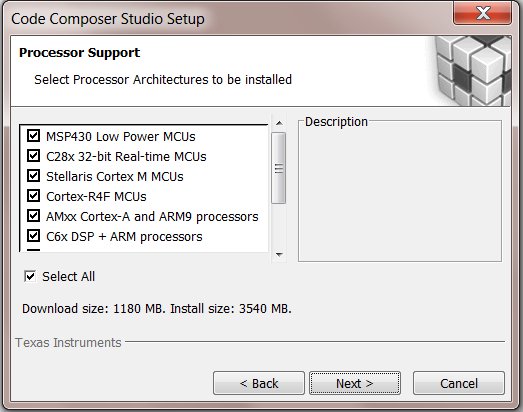
Task: Click the scrollbar track below the thumb
Action: [279, 226]
